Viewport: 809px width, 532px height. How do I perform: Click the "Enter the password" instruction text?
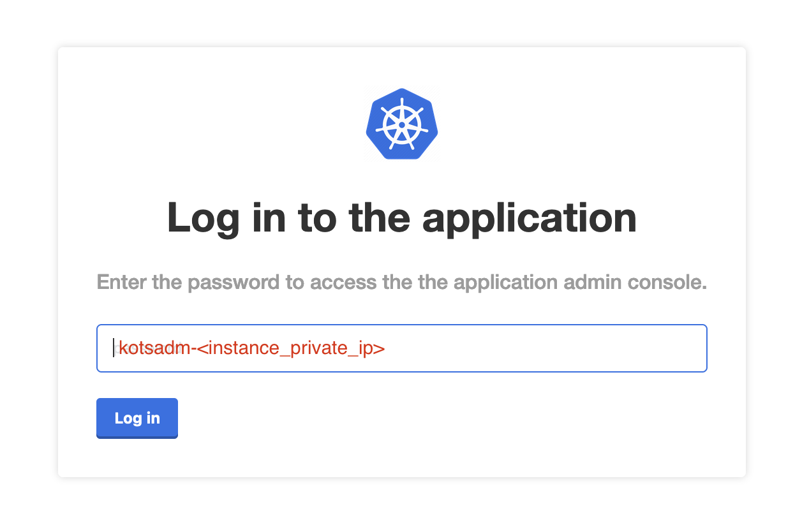coord(401,282)
